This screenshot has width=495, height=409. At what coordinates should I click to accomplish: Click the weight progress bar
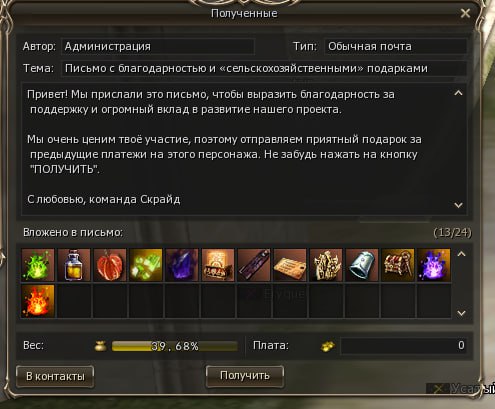[175, 346]
